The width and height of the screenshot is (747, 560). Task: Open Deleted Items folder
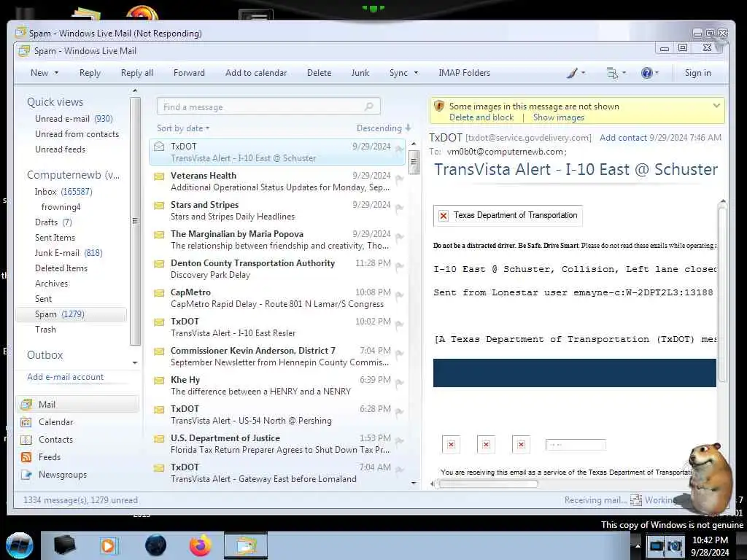pyautogui.click(x=61, y=268)
